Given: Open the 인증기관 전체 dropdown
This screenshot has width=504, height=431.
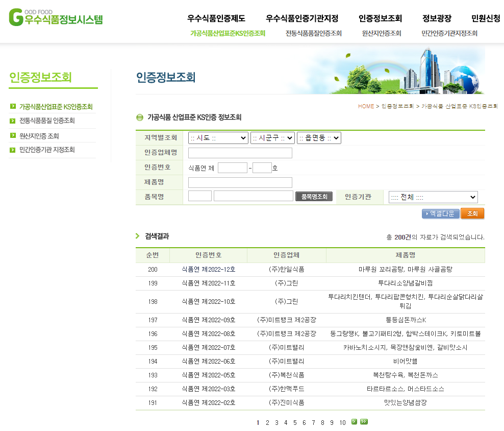Looking at the screenshot, I should (x=433, y=197).
